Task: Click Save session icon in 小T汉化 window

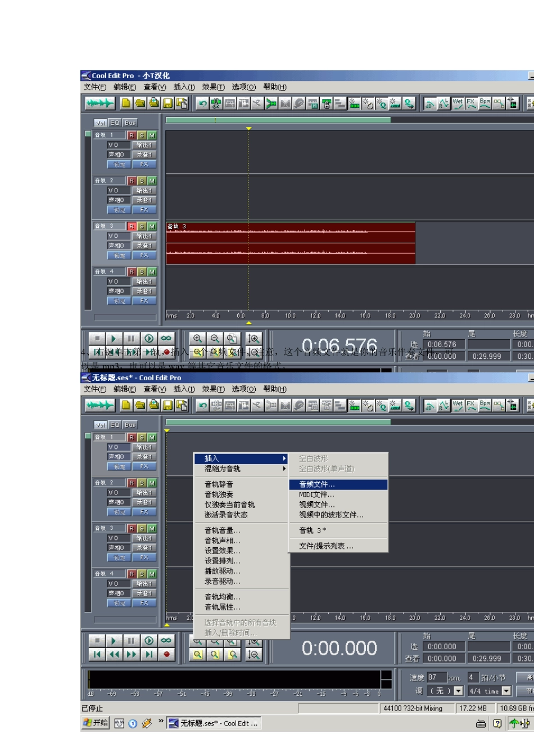Action: click(x=168, y=103)
